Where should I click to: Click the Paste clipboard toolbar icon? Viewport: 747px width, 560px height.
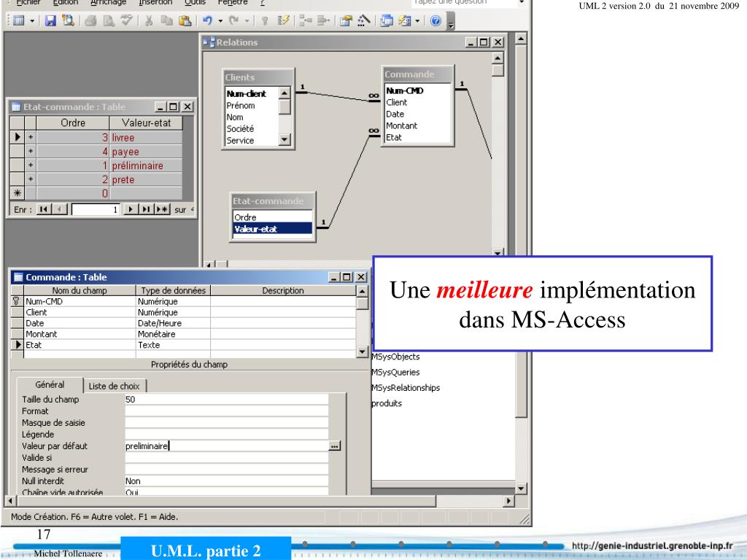coord(185,21)
